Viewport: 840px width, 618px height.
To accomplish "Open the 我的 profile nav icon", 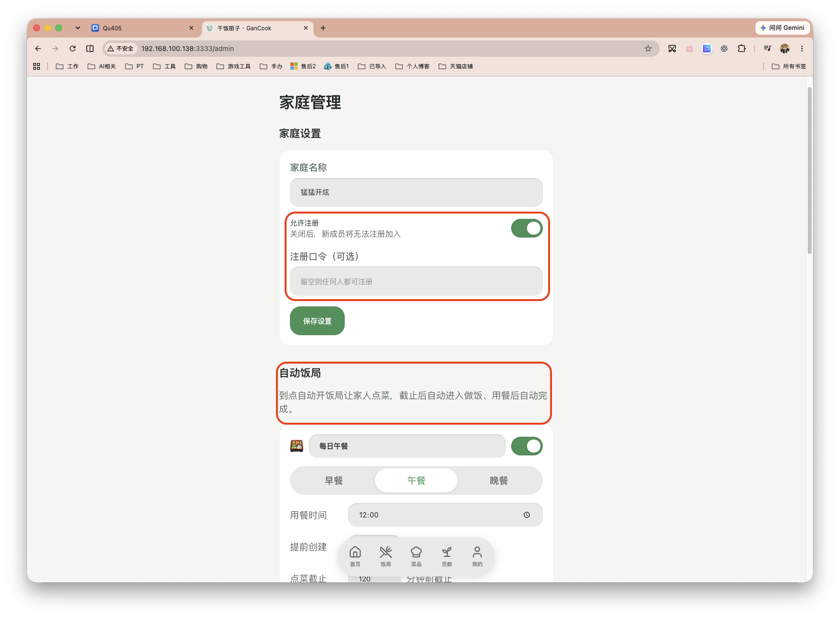I will click(477, 556).
